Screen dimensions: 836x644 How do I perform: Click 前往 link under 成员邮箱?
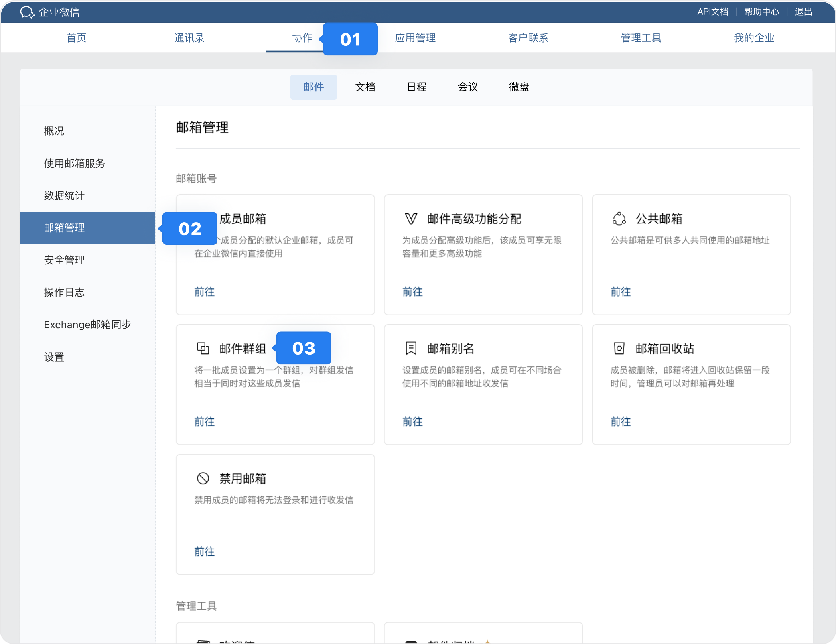[x=205, y=292]
